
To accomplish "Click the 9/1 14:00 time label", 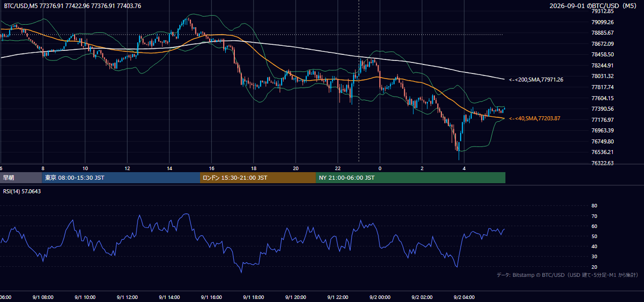I will coord(169,297).
